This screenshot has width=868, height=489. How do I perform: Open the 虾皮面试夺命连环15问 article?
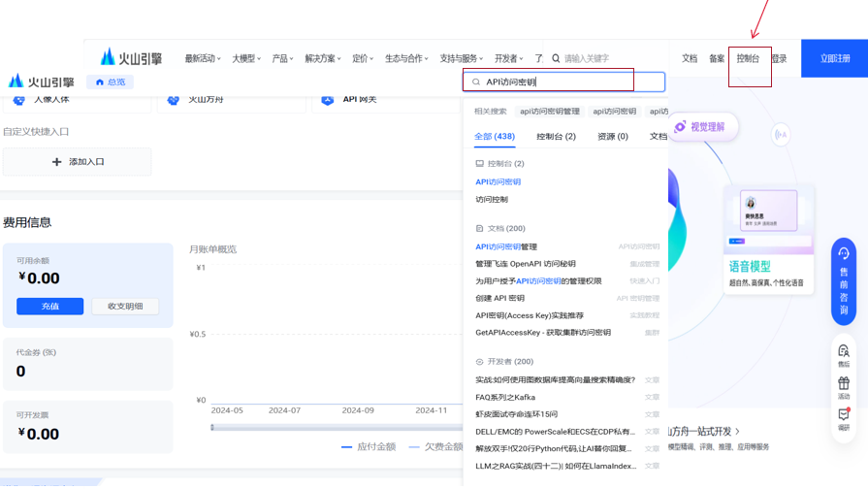click(x=517, y=414)
